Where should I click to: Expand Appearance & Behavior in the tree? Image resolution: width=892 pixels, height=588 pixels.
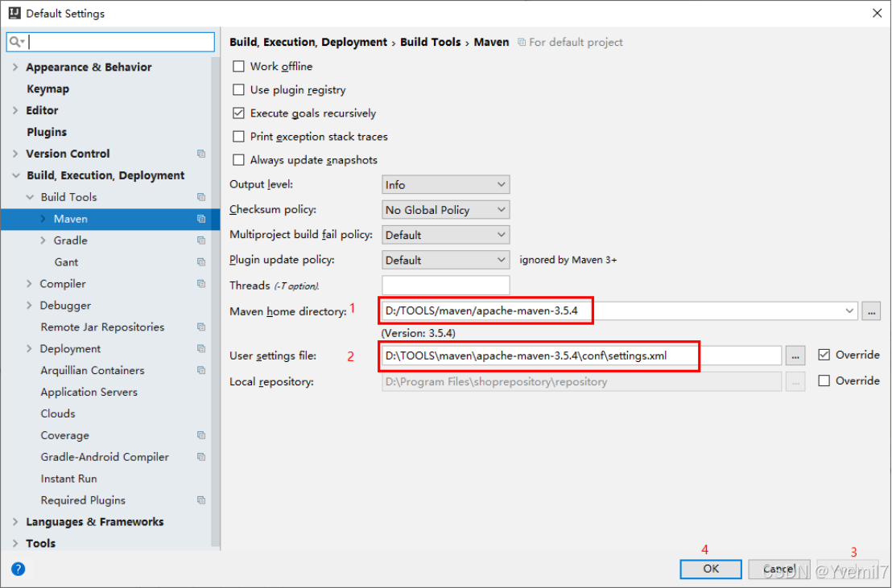pyautogui.click(x=15, y=67)
